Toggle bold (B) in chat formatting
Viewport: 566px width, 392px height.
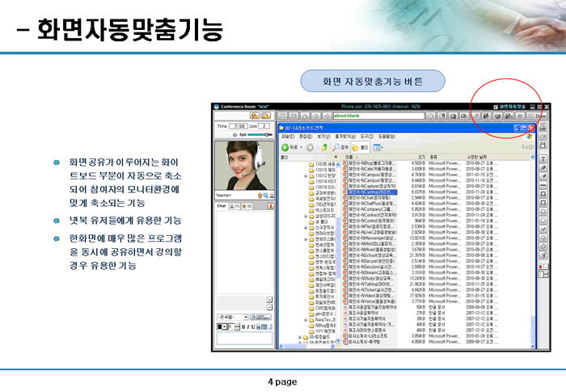(243, 327)
